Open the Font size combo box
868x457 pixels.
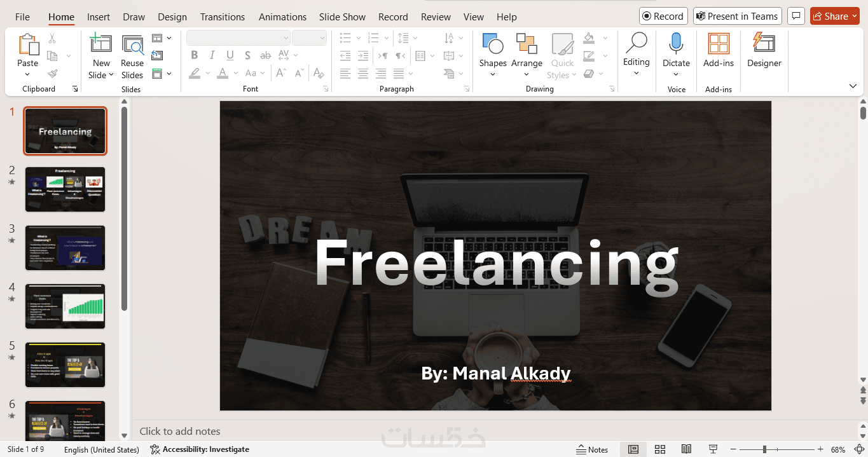point(309,38)
